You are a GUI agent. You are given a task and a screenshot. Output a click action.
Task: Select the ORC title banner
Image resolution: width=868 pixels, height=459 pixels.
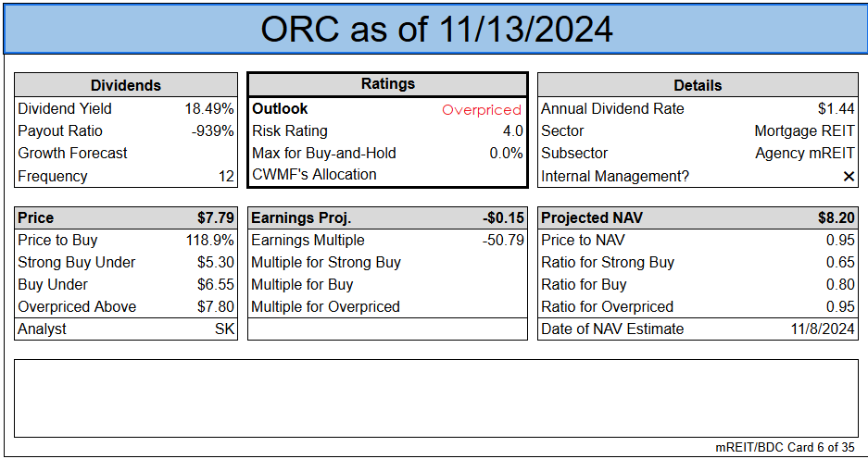click(x=435, y=29)
